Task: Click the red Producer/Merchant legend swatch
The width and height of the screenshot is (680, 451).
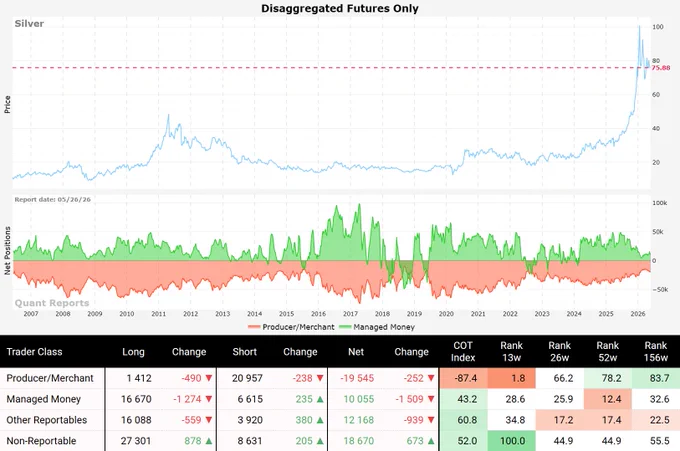Action: pyautogui.click(x=254, y=327)
